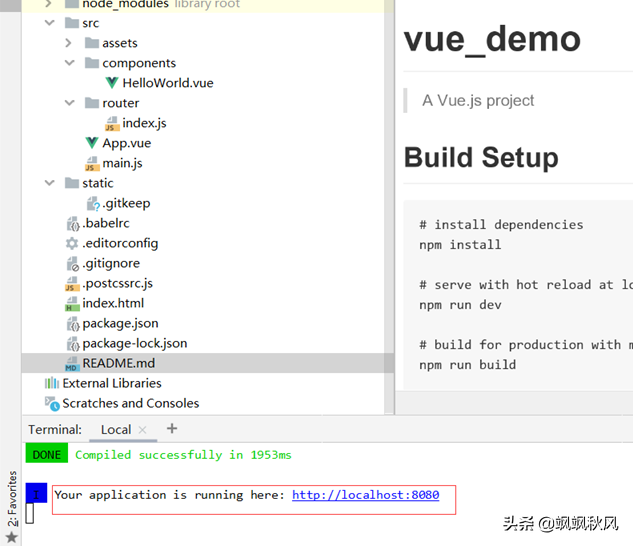The image size is (633, 546).
Task: Select package.json in project tree
Action: click(120, 323)
